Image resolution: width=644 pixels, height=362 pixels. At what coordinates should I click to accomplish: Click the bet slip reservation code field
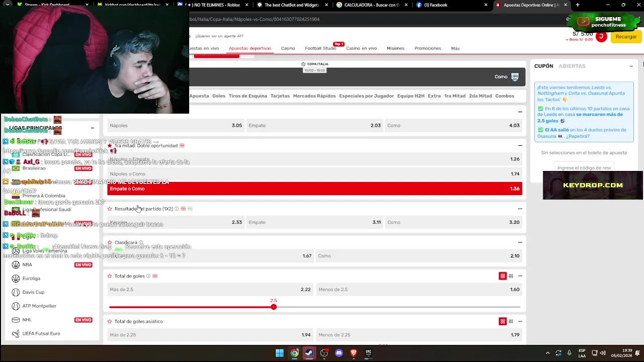(x=584, y=167)
